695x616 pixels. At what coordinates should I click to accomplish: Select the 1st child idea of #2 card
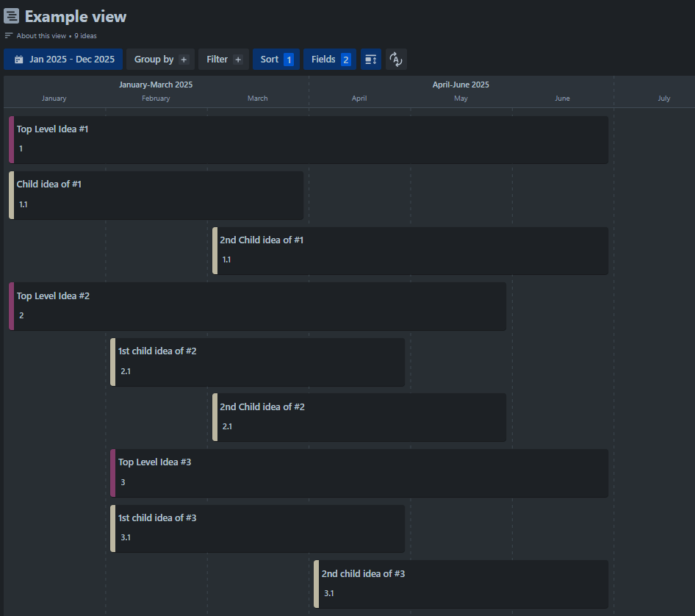[257, 361]
